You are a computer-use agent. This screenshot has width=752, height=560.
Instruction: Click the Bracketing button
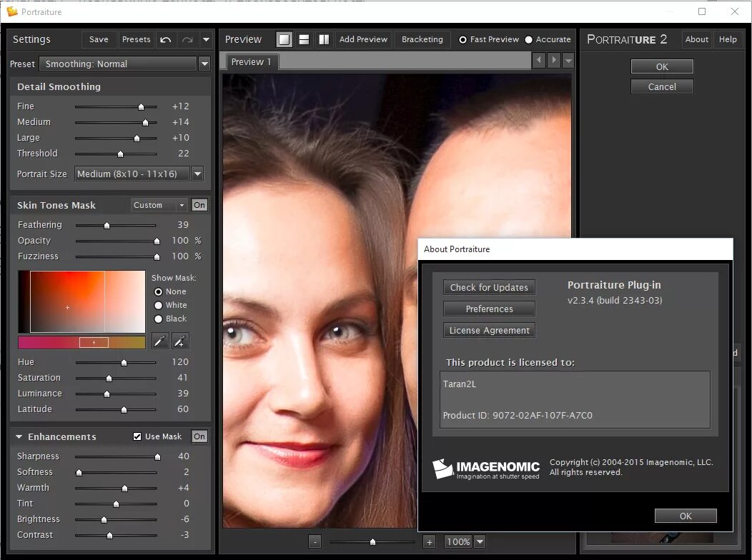[x=422, y=39]
